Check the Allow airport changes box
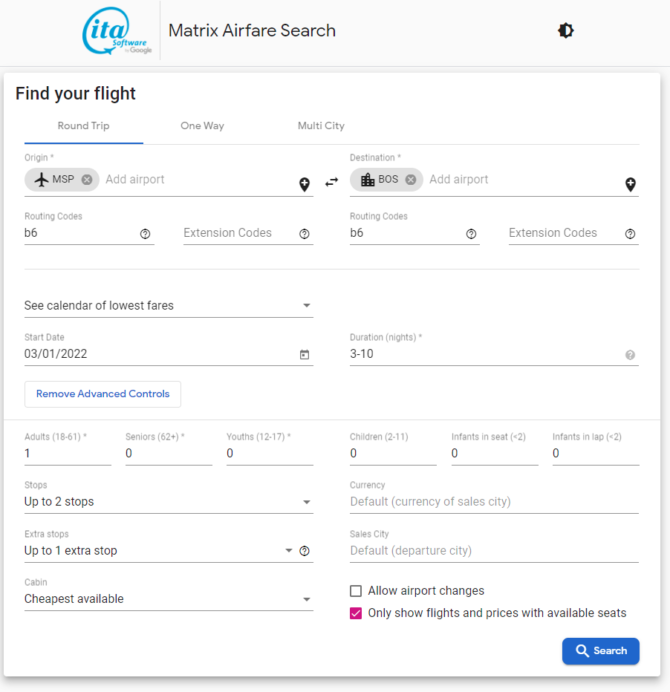The height and width of the screenshot is (692, 670). click(356, 591)
